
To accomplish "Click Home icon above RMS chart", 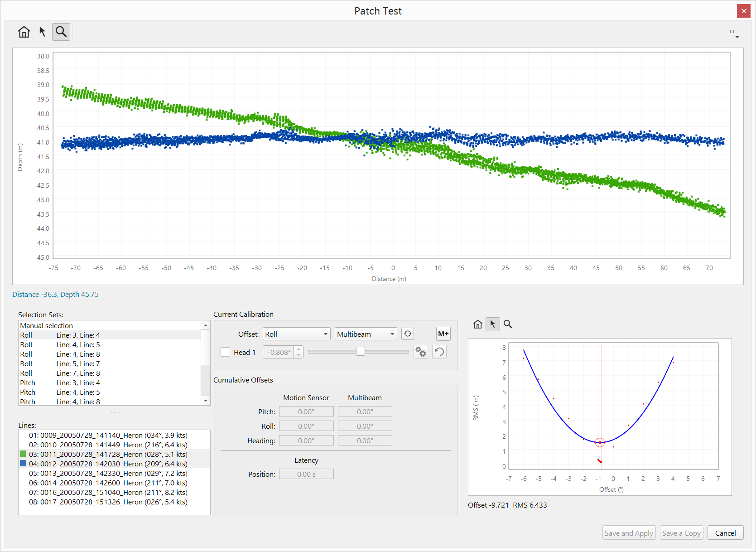I will pyautogui.click(x=477, y=324).
